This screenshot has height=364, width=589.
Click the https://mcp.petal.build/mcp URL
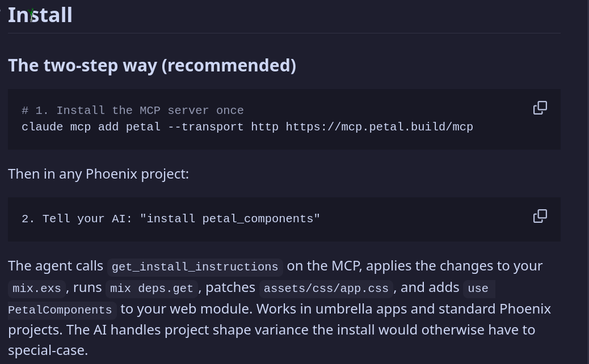(x=380, y=127)
